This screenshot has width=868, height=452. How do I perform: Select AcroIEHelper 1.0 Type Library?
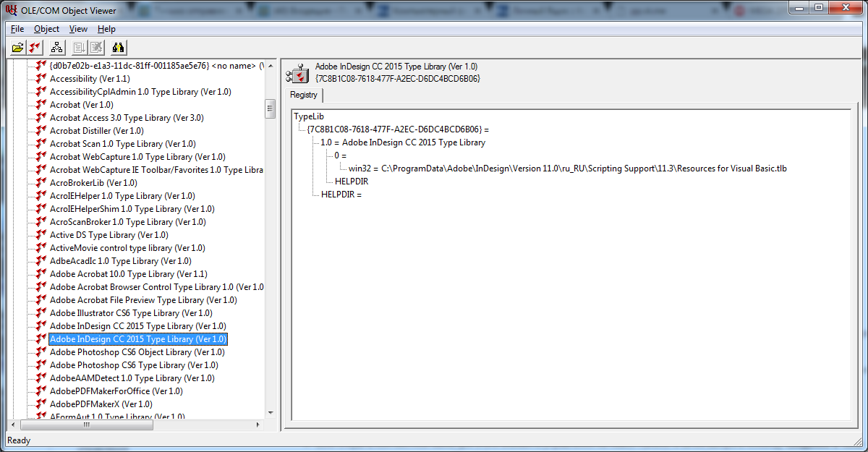122,196
